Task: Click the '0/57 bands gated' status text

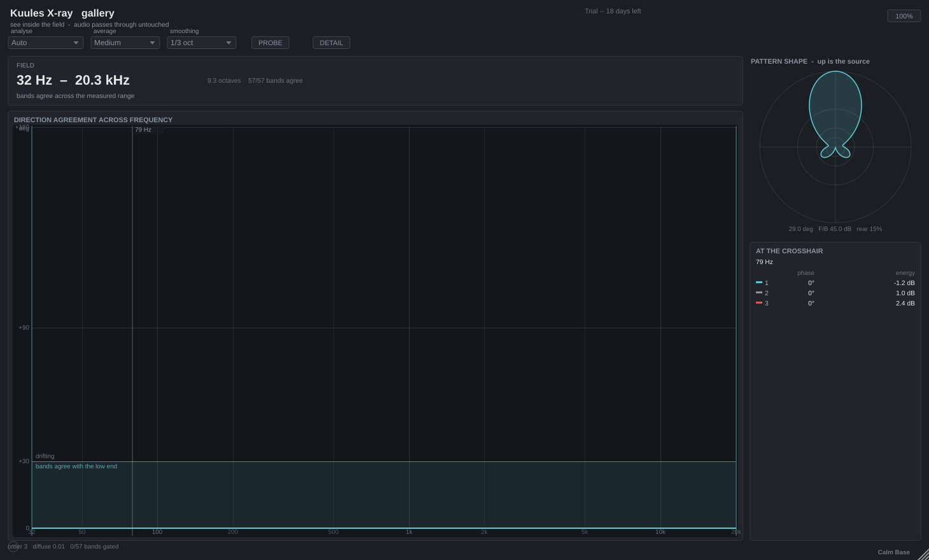Action: (94, 547)
